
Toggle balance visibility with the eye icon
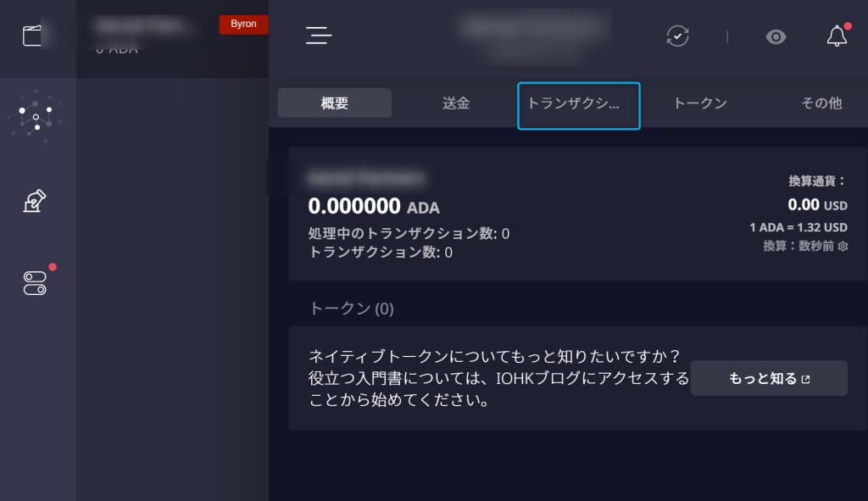(x=776, y=37)
